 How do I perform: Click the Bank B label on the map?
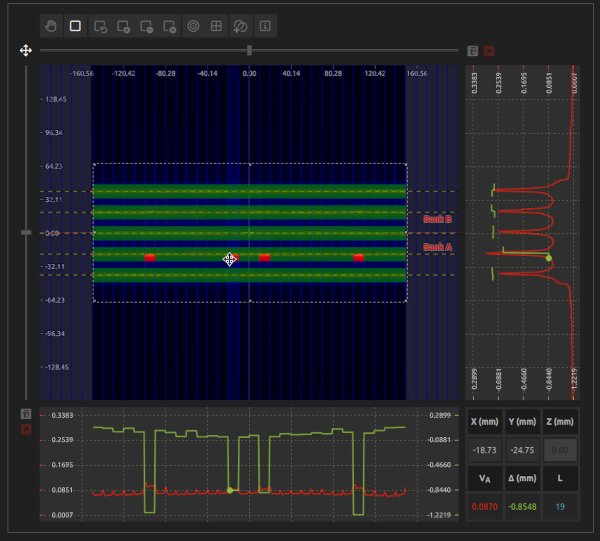click(x=437, y=219)
